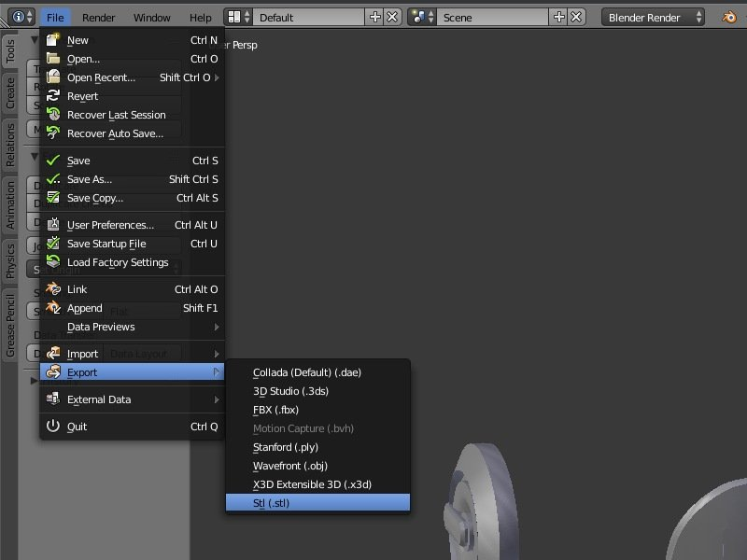Expand the Open Recent submenu

click(217, 77)
